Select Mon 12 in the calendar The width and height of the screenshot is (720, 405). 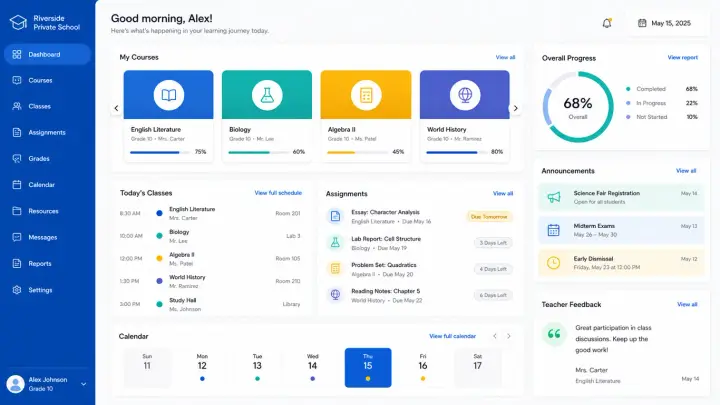click(202, 368)
